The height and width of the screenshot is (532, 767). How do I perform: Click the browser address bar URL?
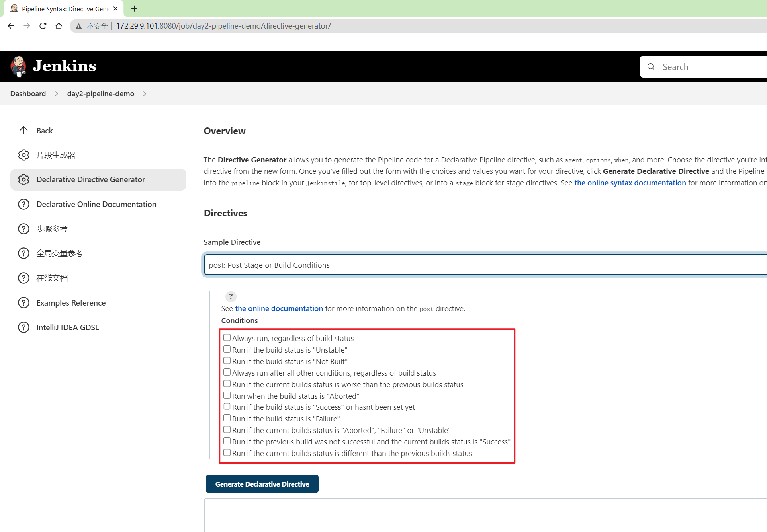click(223, 26)
